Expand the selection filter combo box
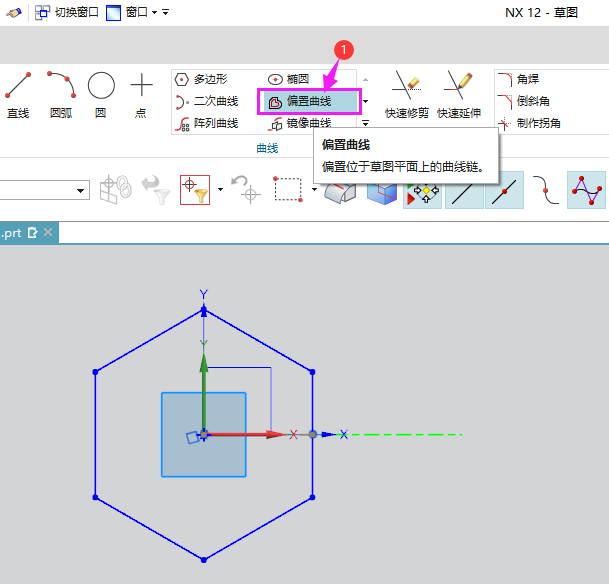 pos(81,190)
